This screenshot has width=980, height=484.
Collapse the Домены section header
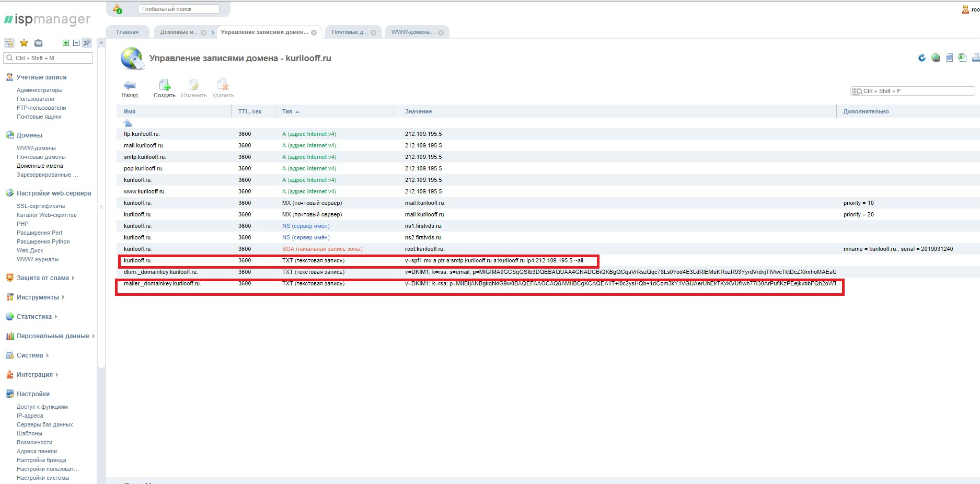coord(29,135)
